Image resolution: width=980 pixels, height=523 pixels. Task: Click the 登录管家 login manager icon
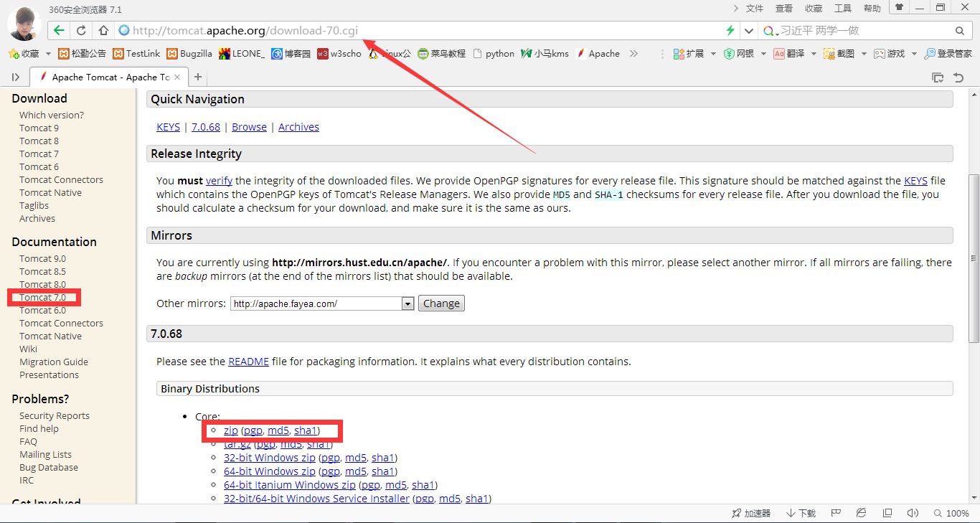point(948,54)
